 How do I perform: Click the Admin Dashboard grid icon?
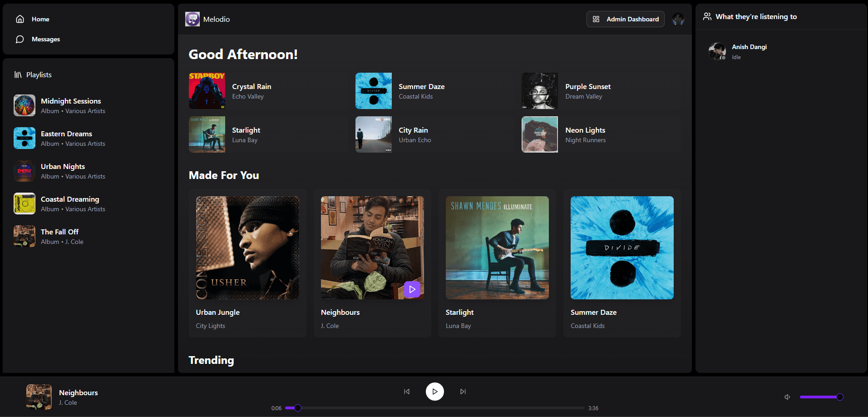click(x=596, y=19)
